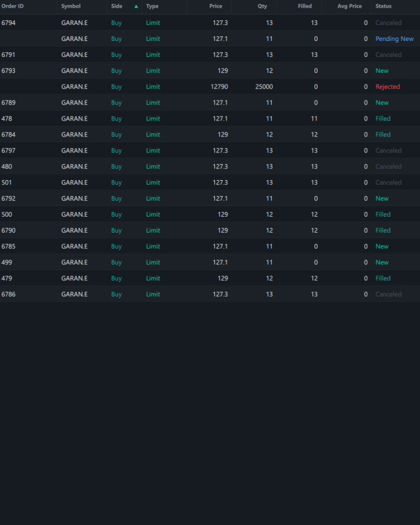The height and width of the screenshot is (525, 420).
Task: Click order 6786 Canceled status
Action: tap(388, 295)
